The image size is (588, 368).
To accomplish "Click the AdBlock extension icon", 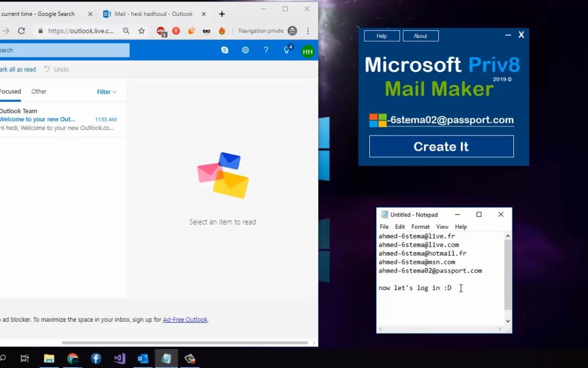I will [x=161, y=31].
